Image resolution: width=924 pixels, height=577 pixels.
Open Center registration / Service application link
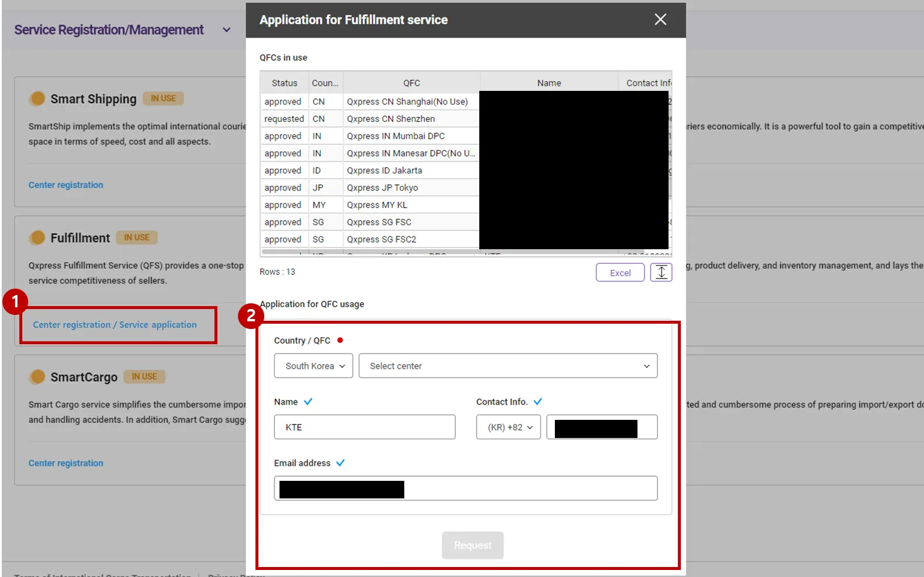(x=115, y=325)
